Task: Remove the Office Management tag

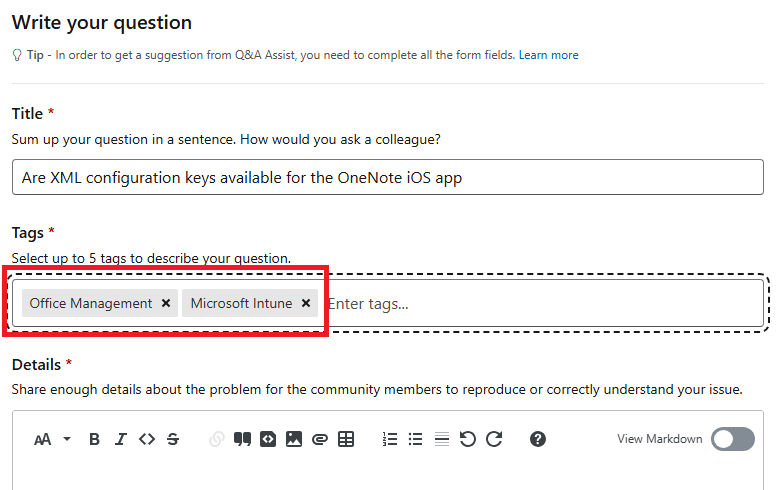Action: (x=166, y=303)
